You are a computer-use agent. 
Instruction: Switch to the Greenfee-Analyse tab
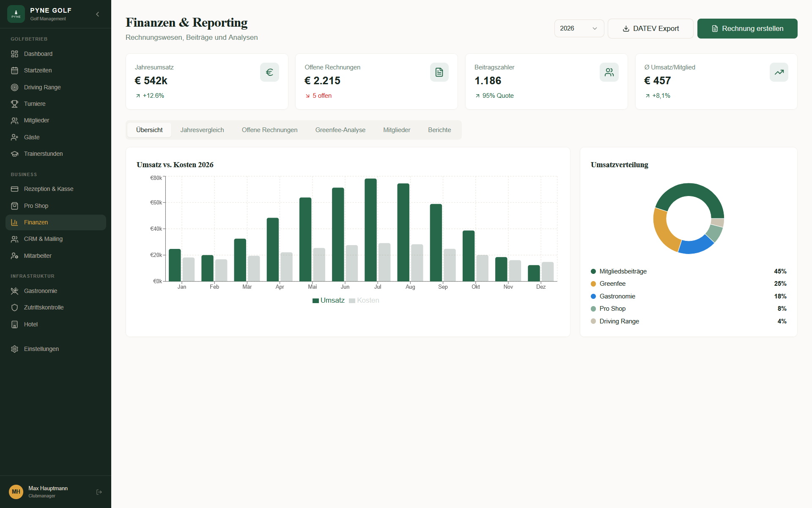pos(340,130)
